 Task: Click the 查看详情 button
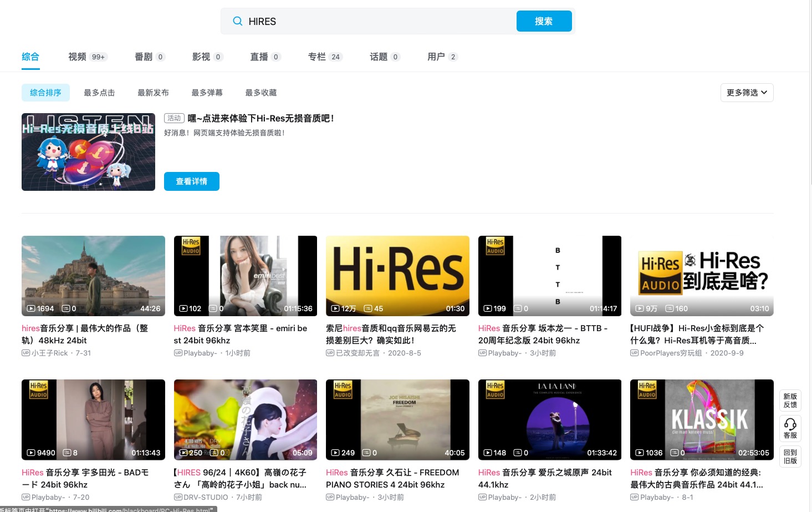[x=191, y=181]
